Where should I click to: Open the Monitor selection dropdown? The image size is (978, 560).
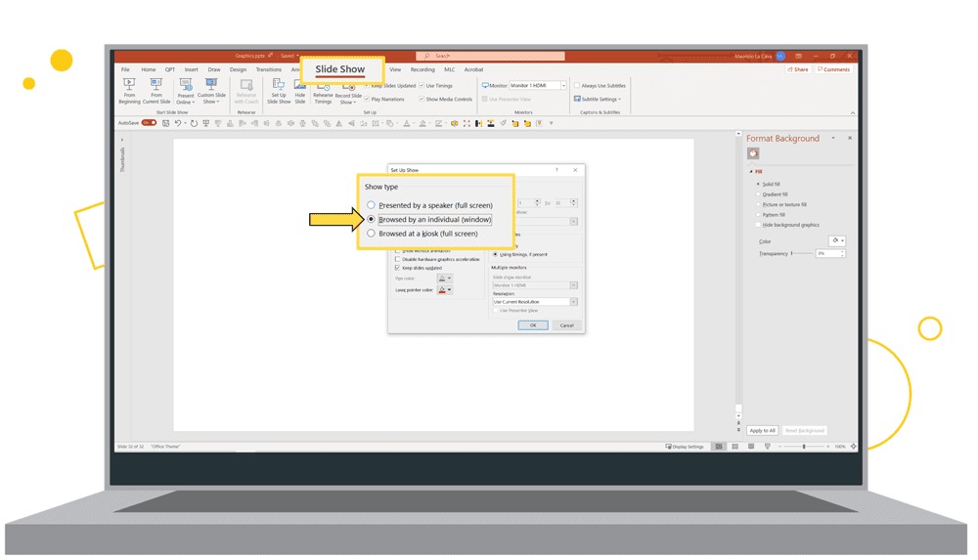click(x=563, y=86)
